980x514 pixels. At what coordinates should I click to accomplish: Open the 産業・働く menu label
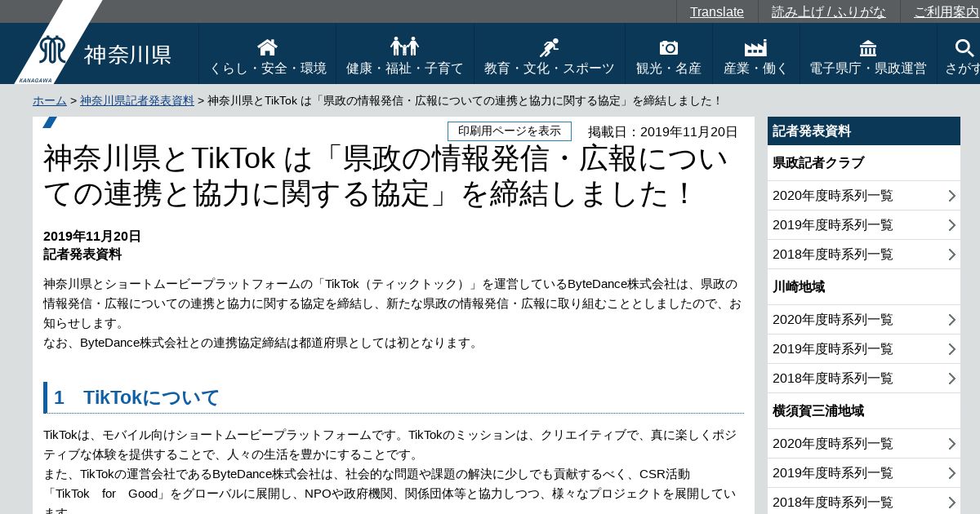coord(756,69)
